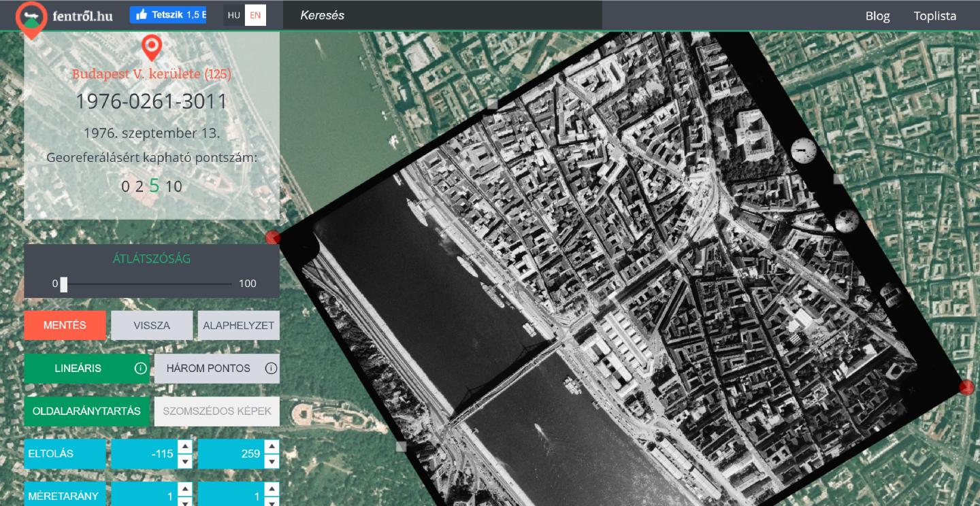This screenshot has height=506, width=980.
Task: Click the Vissza back button
Action: 152,325
